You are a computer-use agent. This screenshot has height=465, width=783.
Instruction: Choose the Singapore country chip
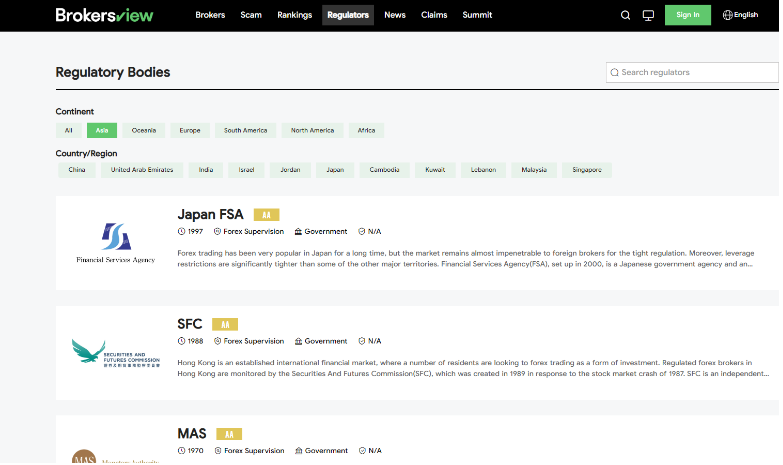(587, 170)
